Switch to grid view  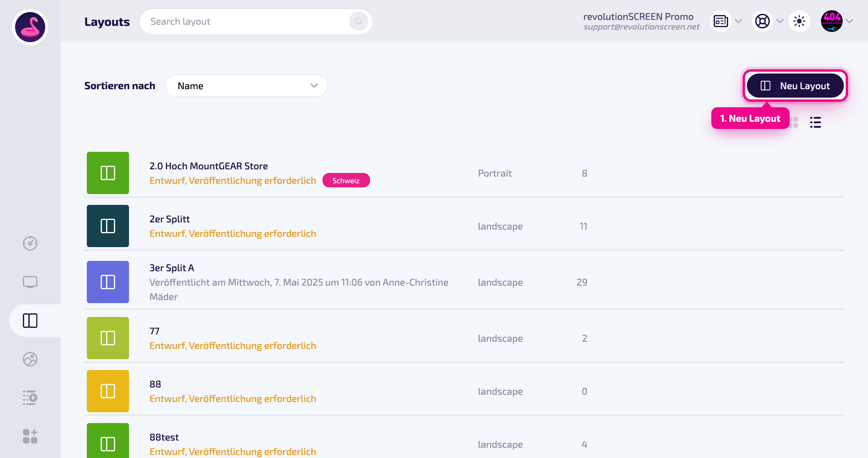point(794,122)
